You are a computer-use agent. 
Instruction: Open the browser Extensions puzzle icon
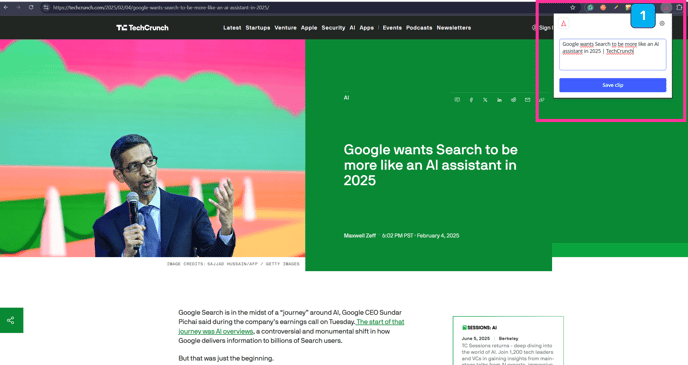click(x=679, y=7)
